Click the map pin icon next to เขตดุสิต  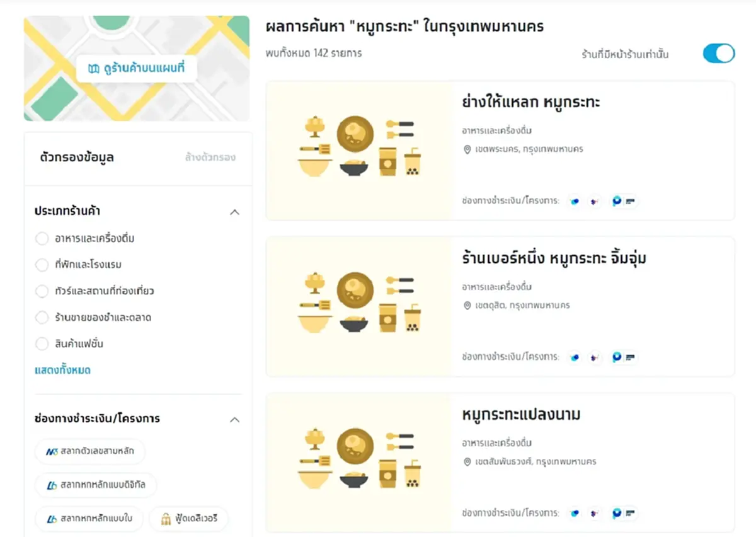click(x=466, y=306)
